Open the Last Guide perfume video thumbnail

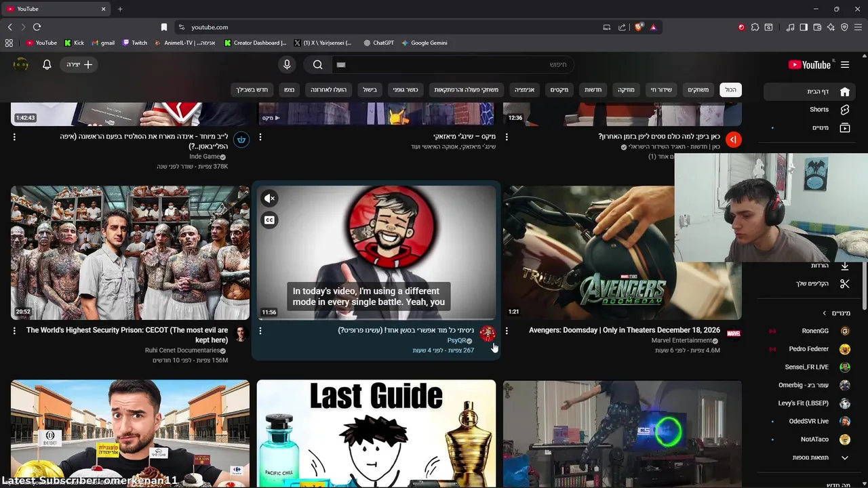click(376, 434)
